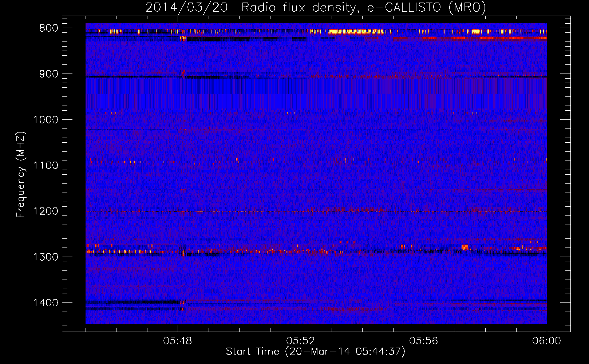The width and height of the screenshot is (589, 364).
Task: Click the 800 frequency tick label
Action: (x=49, y=28)
